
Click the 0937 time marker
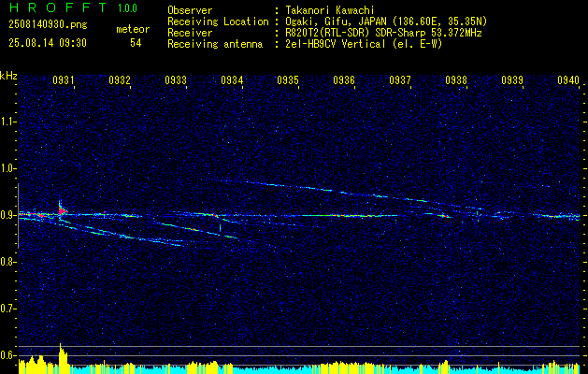(x=400, y=79)
